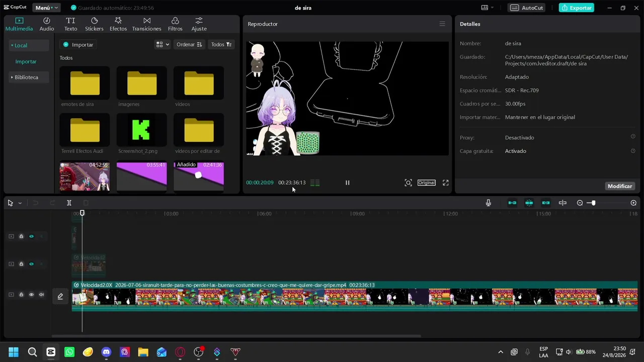Start voiceover recording with the microphone icon
The image size is (644, 362).
coord(488,203)
